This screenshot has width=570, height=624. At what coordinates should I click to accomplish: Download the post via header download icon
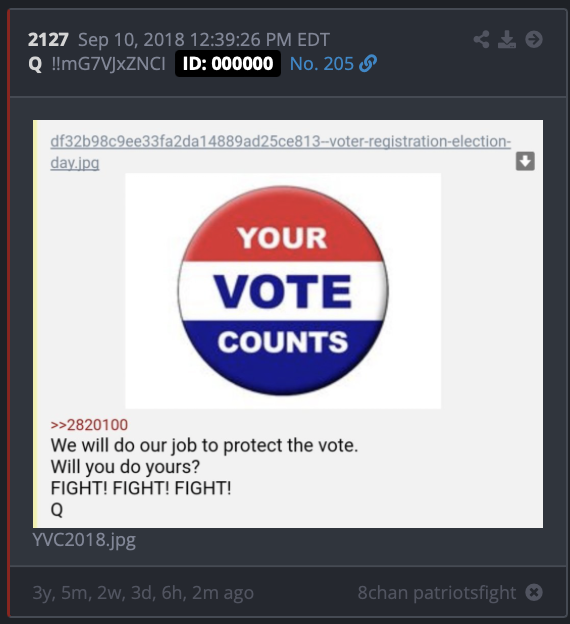(507, 39)
